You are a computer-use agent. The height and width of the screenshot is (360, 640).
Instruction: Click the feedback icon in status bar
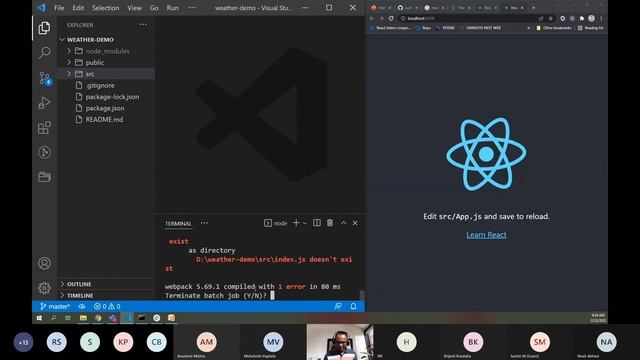pyautogui.click(x=338, y=306)
